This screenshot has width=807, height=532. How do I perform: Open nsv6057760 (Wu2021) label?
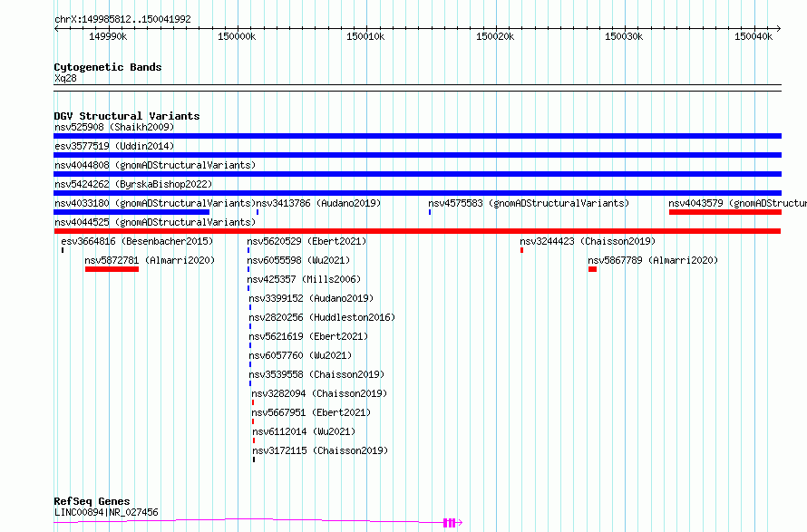pyautogui.click(x=300, y=355)
